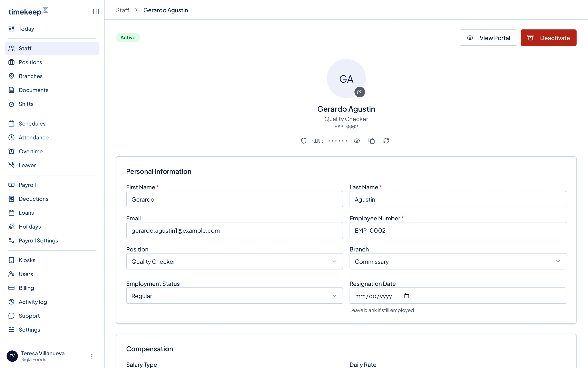Click the Holidays party icon
This screenshot has height=368, width=588.
11,227
